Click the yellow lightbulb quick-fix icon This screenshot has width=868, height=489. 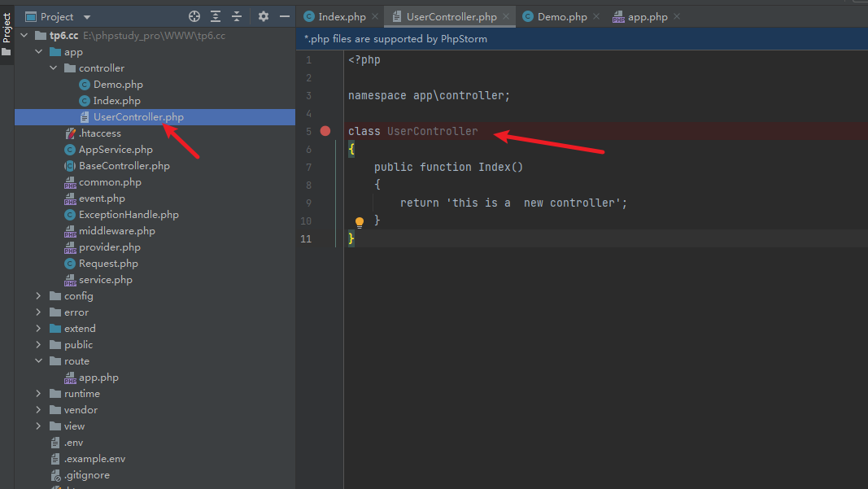click(x=360, y=222)
